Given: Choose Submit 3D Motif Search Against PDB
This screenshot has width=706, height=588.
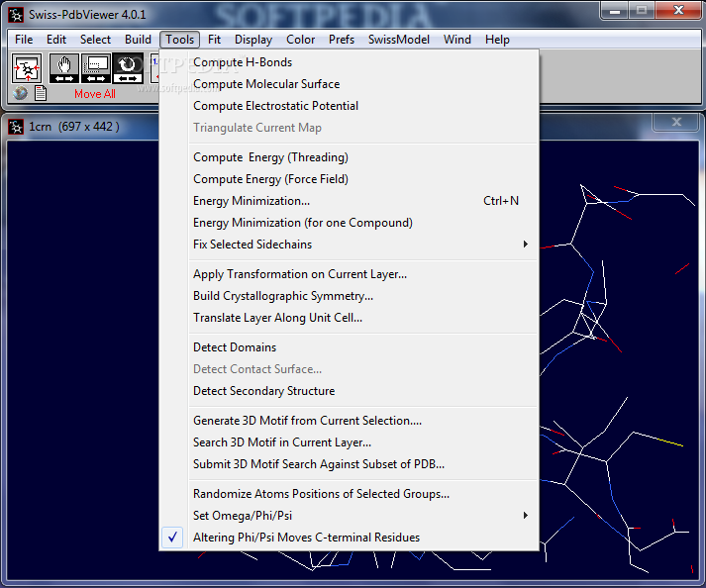Looking at the screenshot, I should [349, 464].
